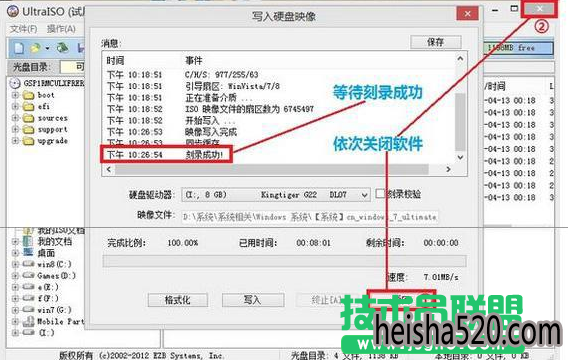Click the 映像文件 path field
Viewport: 568px width, 360px height.
(x=310, y=217)
